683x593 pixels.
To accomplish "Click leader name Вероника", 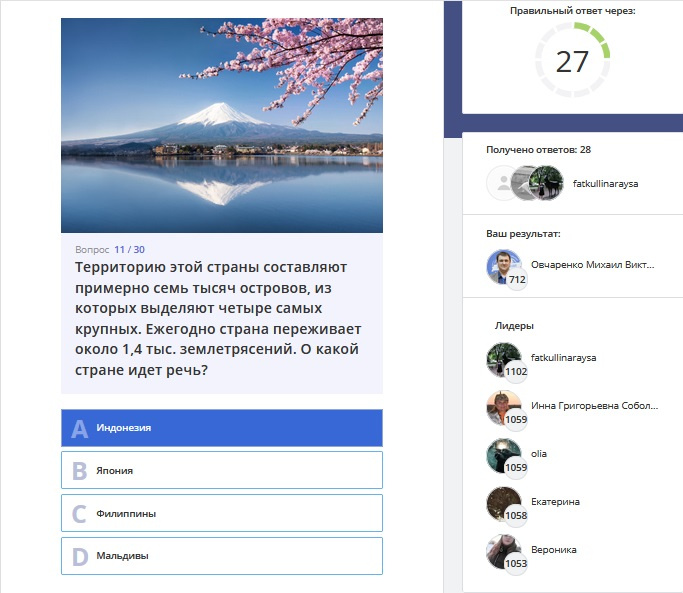I will 553,550.
